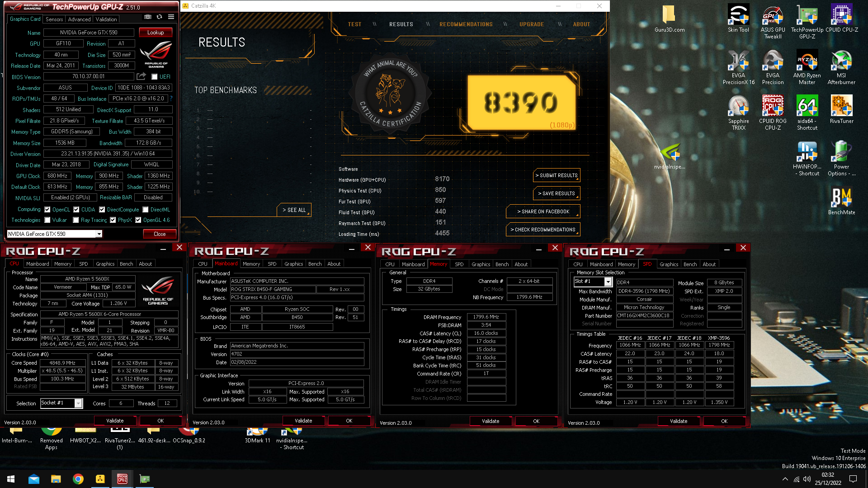Open TechPowerUp GPU-Z desktop shortcut

tap(807, 23)
